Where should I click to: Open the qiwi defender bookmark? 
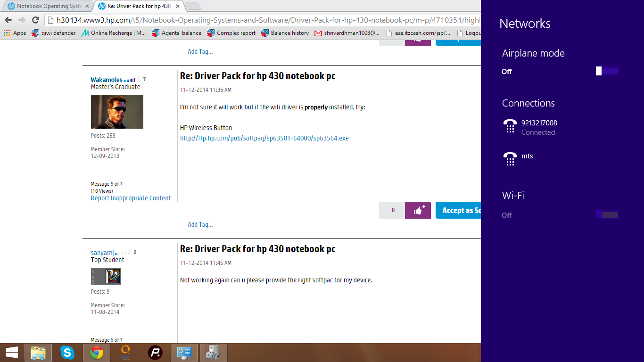click(x=54, y=33)
